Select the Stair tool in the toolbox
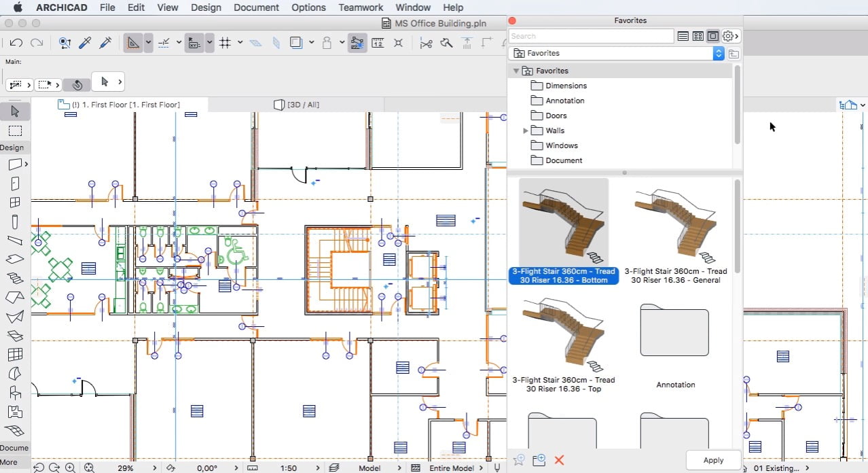 click(x=15, y=278)
